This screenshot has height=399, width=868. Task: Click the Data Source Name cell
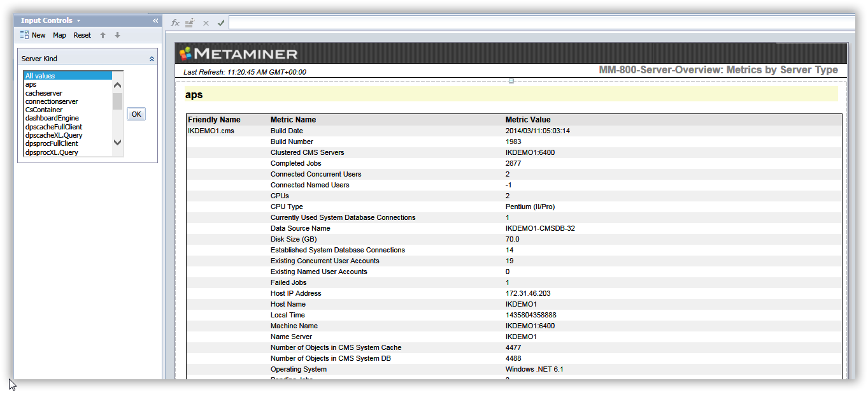301,228
